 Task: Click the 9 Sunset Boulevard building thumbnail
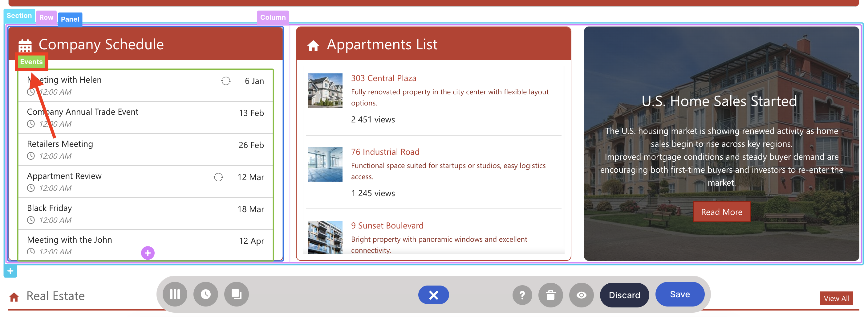pos(325,237)
